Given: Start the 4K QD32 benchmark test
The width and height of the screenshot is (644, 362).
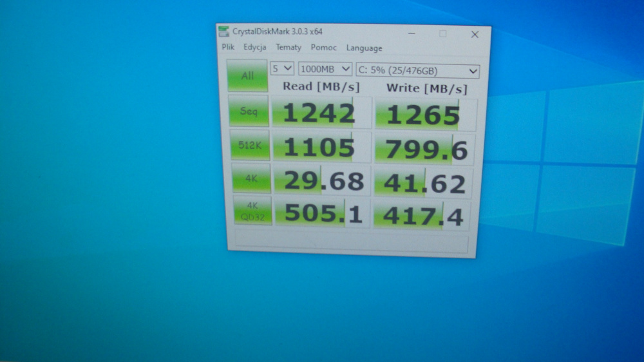Looking at the screenshot, I should [x=252, y=211].
